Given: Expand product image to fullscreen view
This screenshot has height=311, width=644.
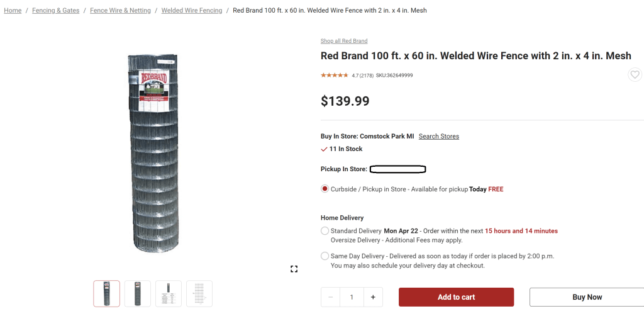Looking at the screenshot, I should pyautogui.click(x=294, y=269).
